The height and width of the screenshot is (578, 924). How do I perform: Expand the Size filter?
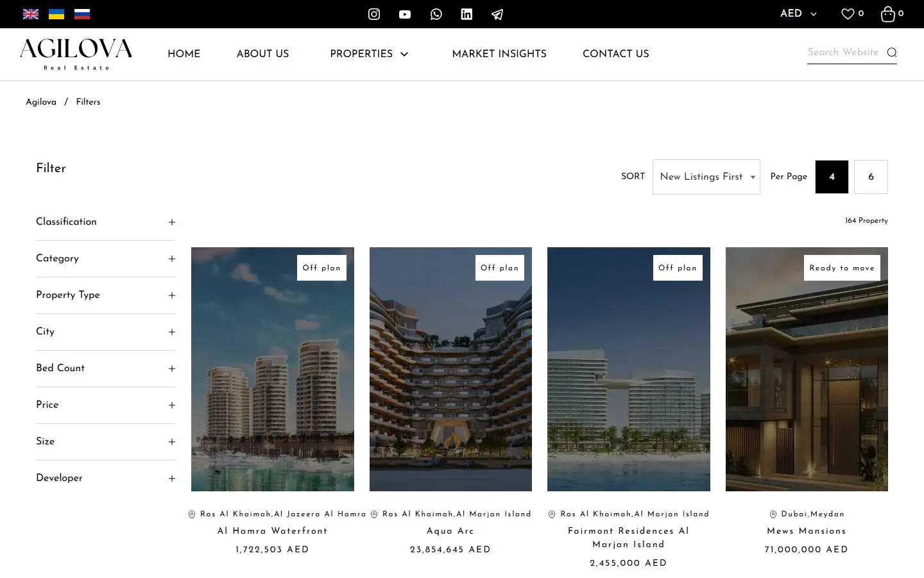pyautogui.click(x=105, y=441)
